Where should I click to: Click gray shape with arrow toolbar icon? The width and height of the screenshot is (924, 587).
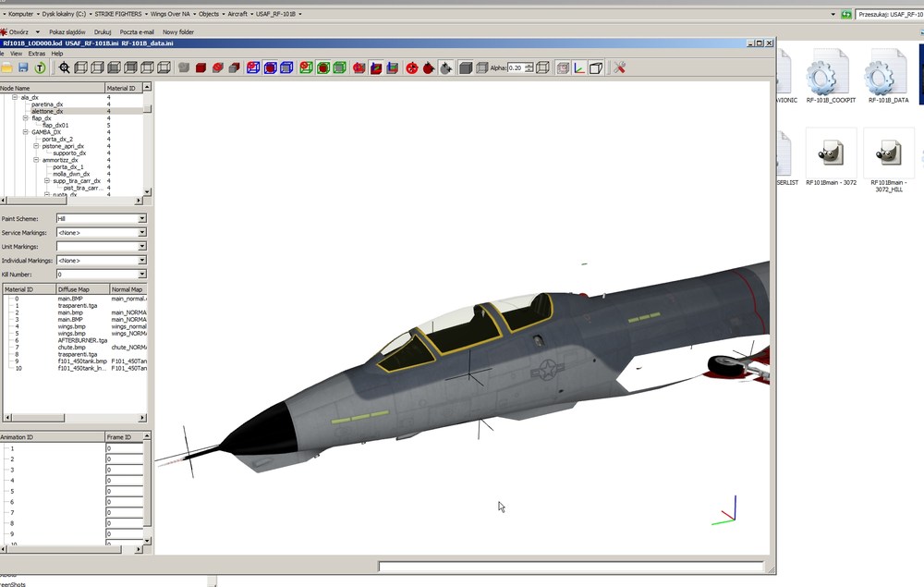point(446,68)
